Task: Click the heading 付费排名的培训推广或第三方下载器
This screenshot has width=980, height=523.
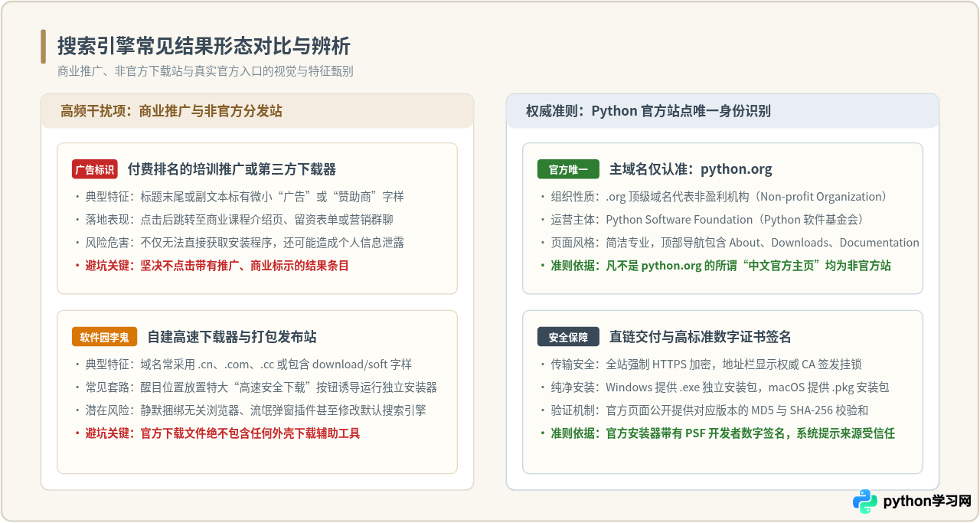Action: point(232,169)
